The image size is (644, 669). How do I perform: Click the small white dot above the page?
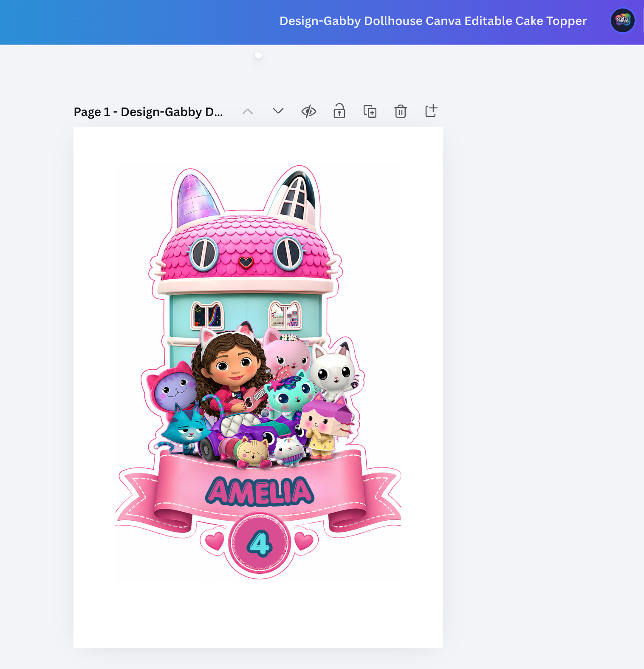(258, 55)
